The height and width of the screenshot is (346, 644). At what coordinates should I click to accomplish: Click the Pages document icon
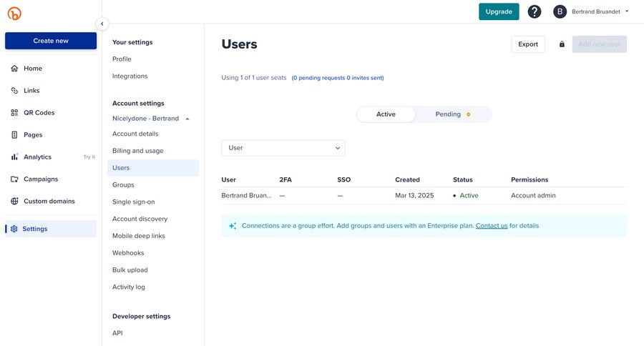(14, 134)
